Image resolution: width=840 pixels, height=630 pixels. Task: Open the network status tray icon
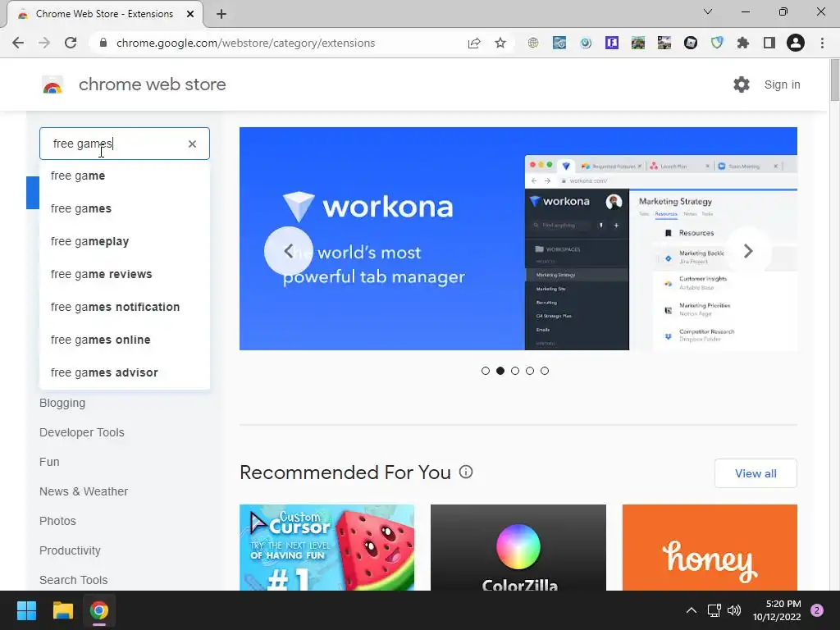coord(714,610)
